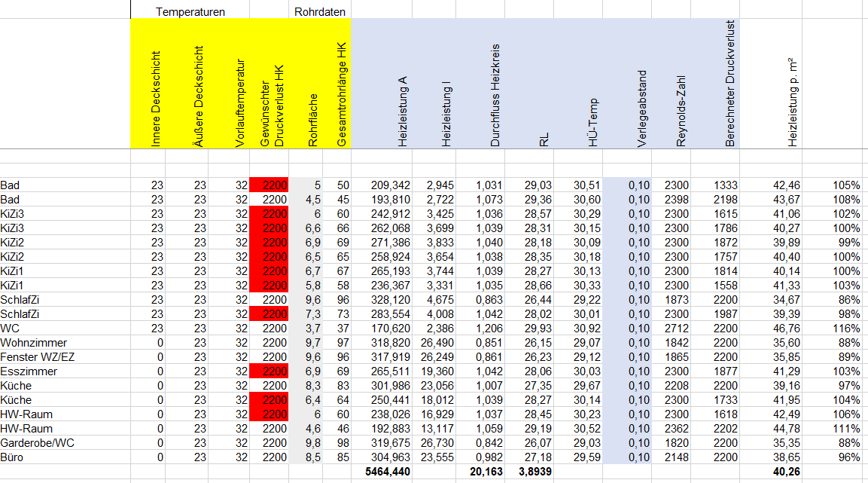868x483 pixels.
Task: Select the Heizleistung A value 209,342
Action: tap(390, 185)
